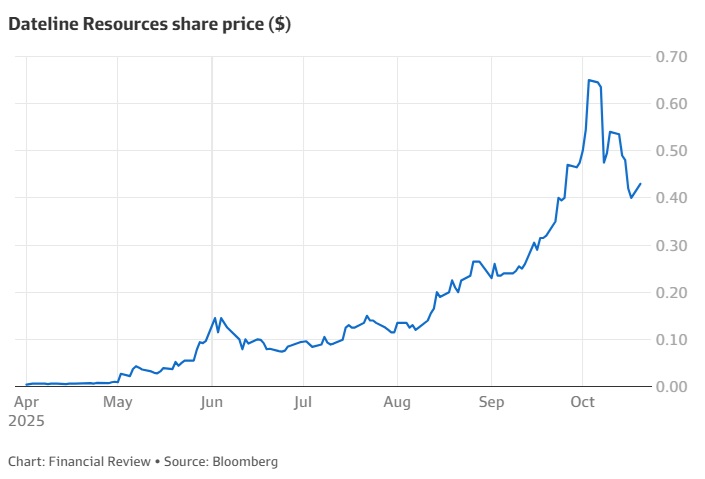Select the Sep label on the x-axis
The image size is (705, 479).
click(x=491, y=403)
